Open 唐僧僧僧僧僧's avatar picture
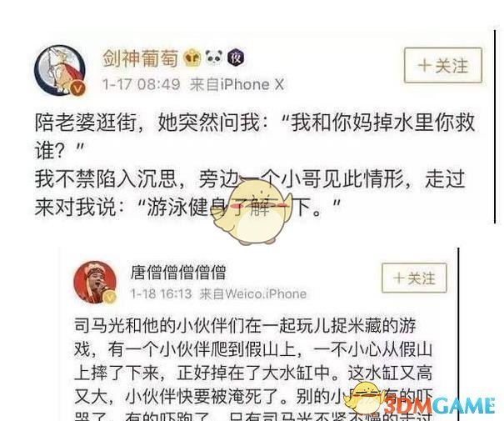The width and height of the screenshot is (504, 421). pos(95,282)
